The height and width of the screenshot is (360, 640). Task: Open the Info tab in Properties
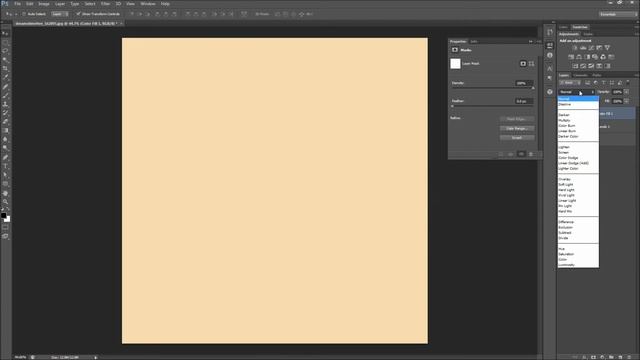coord(473,41)
